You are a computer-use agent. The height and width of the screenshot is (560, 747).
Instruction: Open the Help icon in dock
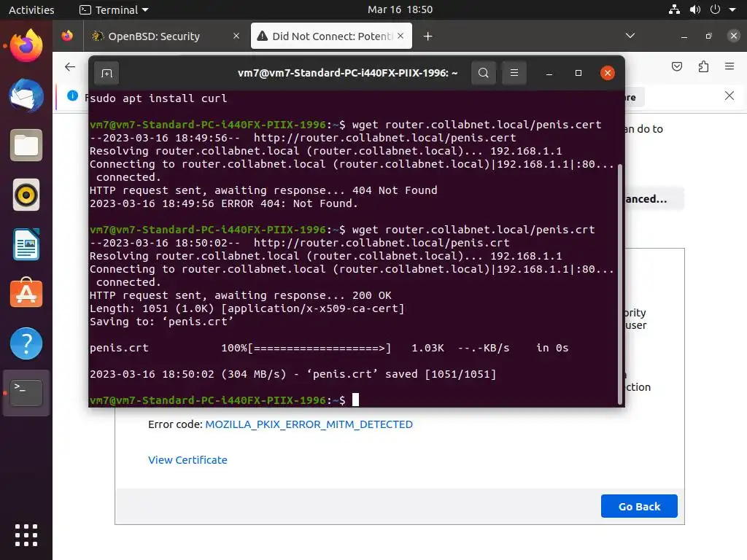(x=26, y=343)
